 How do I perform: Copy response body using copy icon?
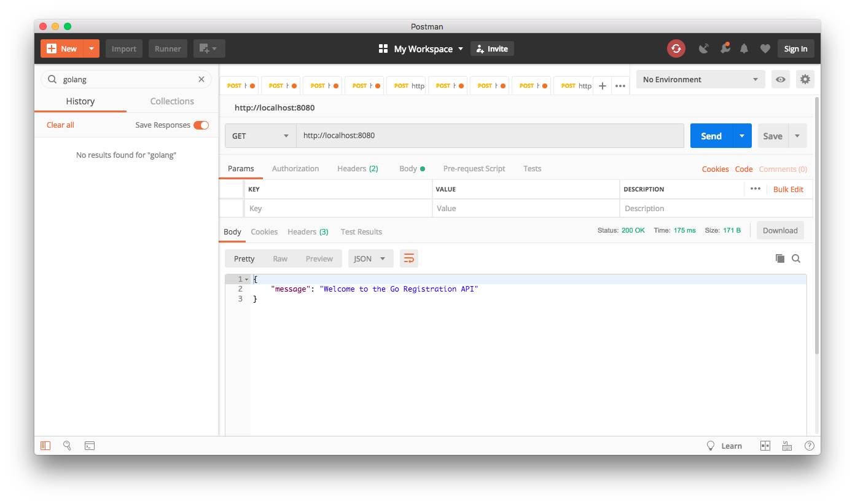[779, 258]
